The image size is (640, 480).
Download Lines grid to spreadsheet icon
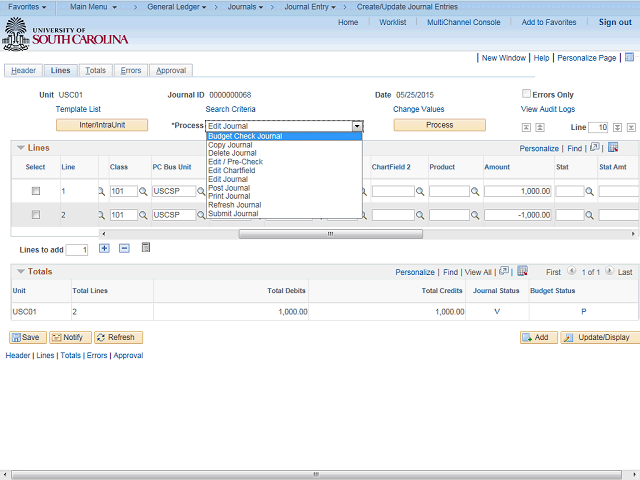(x=613, y=148)
